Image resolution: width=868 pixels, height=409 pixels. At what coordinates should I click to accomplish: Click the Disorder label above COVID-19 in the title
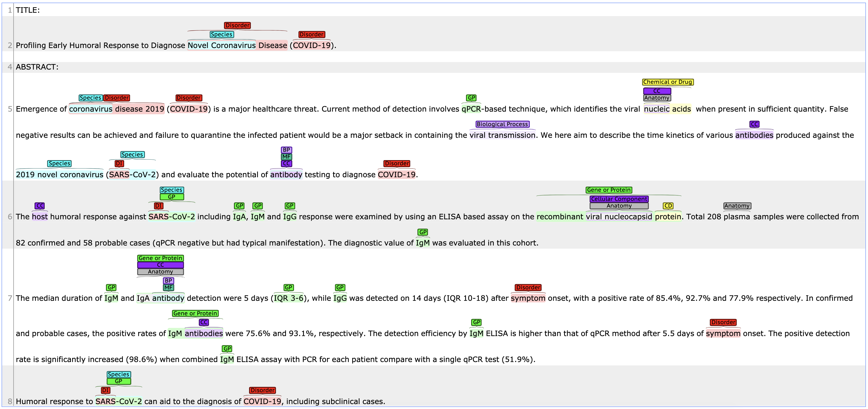[311, 34]
